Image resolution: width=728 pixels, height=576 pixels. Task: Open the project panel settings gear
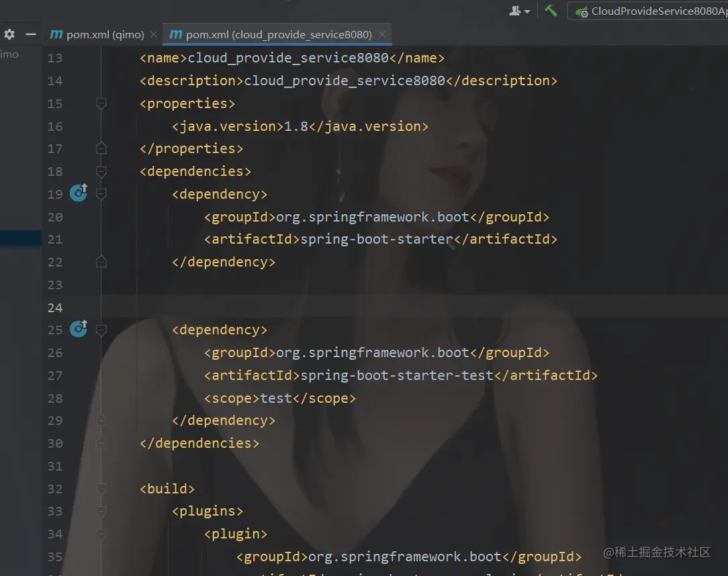[9, 34]
